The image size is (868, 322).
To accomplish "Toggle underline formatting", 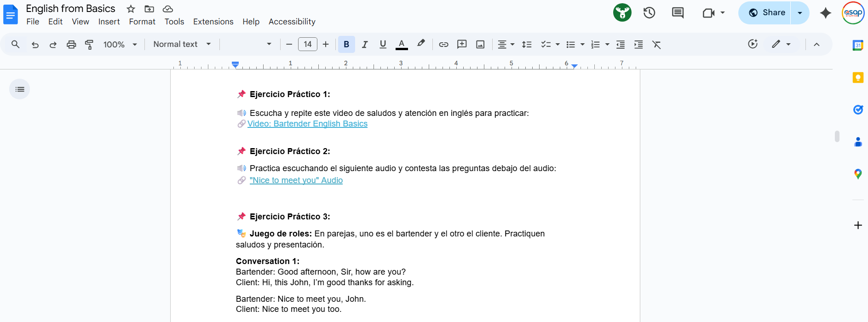I will (x=383, y=45).
